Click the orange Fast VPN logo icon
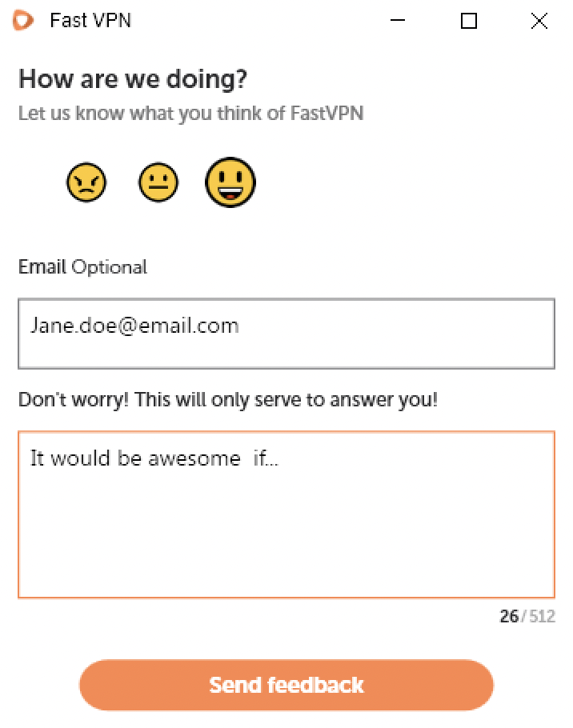 [x=23, y=21]
